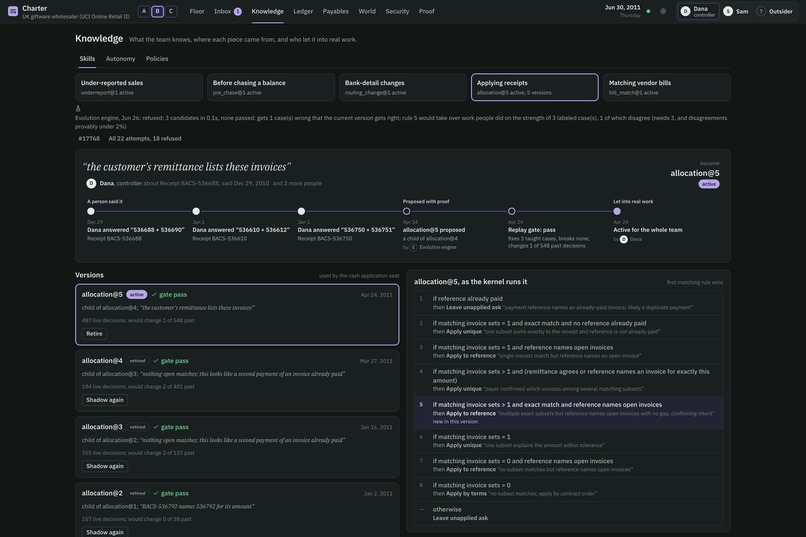The width and height of the screenshot is (806, 537).
Task: Select the Bank-detail changes skill card
Action: pos(403,87)
